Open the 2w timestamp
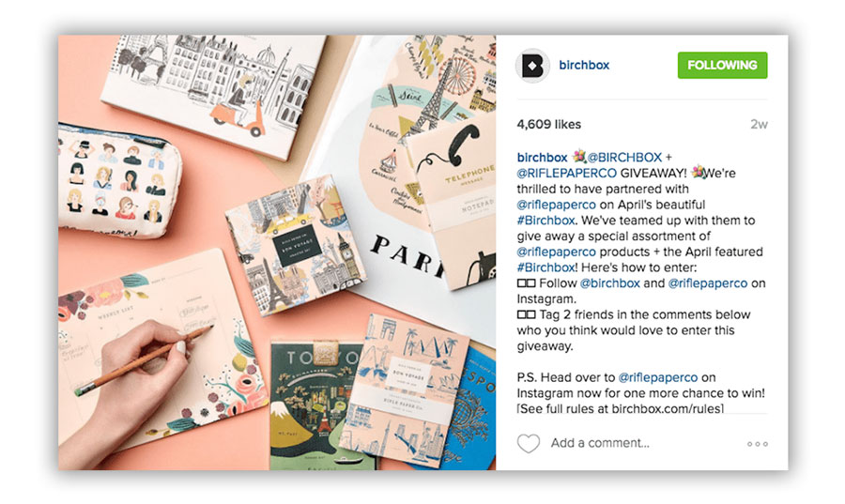 (759, 125)
